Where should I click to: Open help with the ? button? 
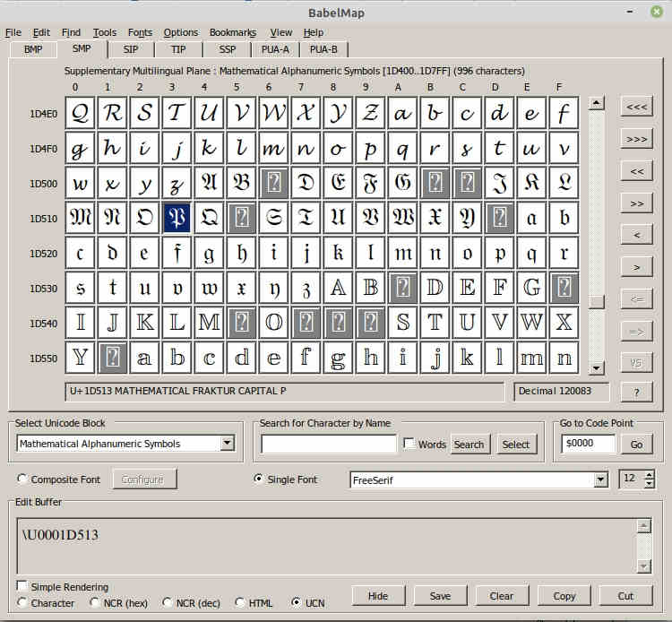(x=637, y=393)
